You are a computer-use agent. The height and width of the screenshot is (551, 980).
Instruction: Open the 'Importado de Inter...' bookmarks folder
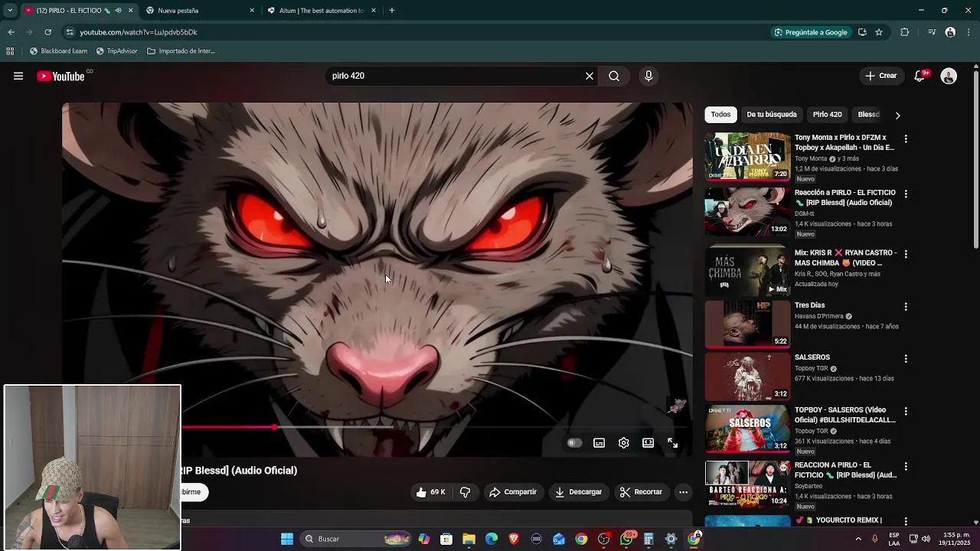tap(181, 51)
